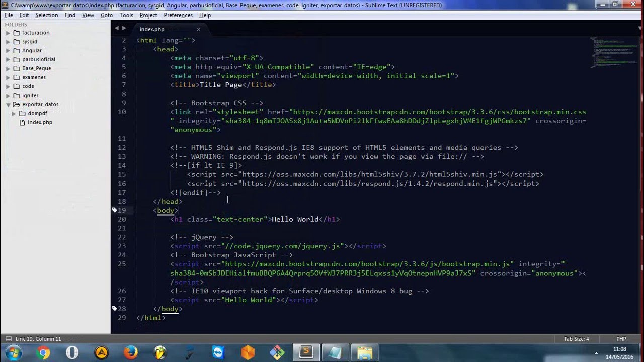Image resolution: width=644 pixels, height=362 pixels.
Task: Select the Angular folder icon
Action: point(17,51)
